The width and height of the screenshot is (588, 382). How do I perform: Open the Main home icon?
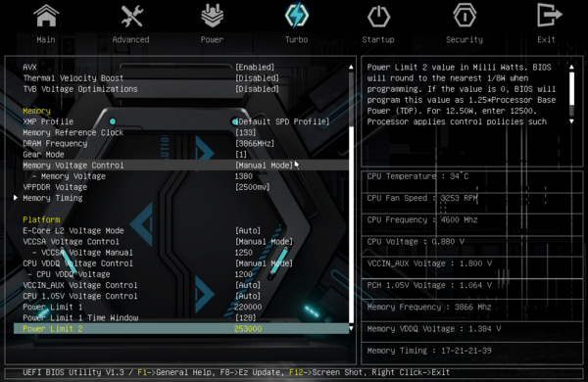[46, 16]
